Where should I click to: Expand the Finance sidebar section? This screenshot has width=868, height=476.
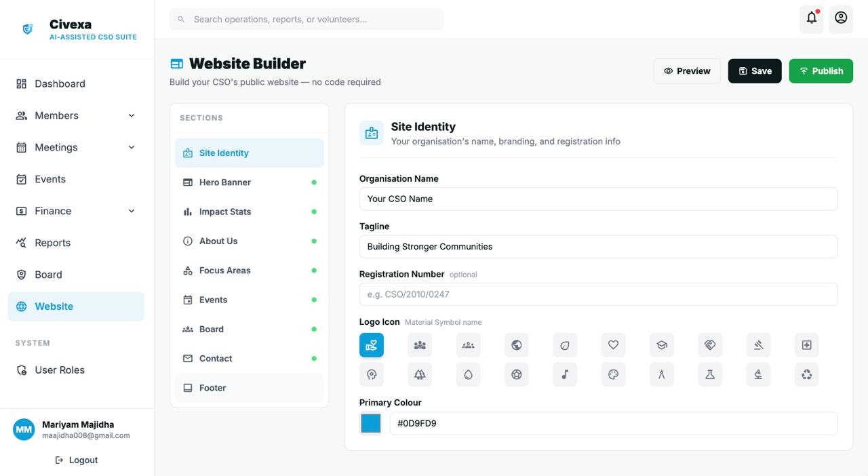(76, 211)
